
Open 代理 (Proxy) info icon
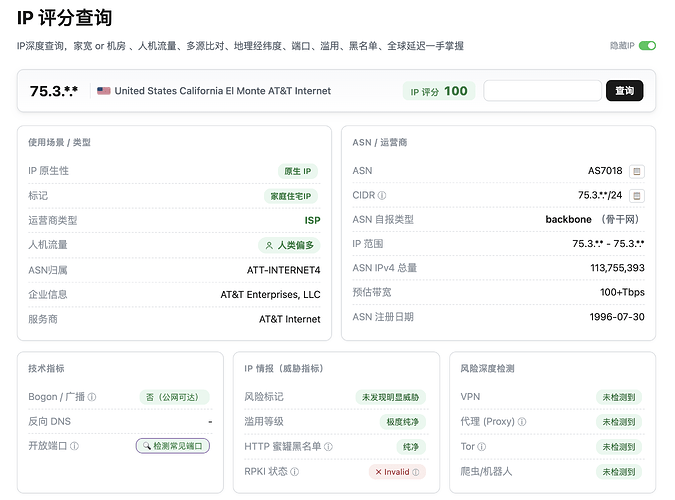coord(522,422)
